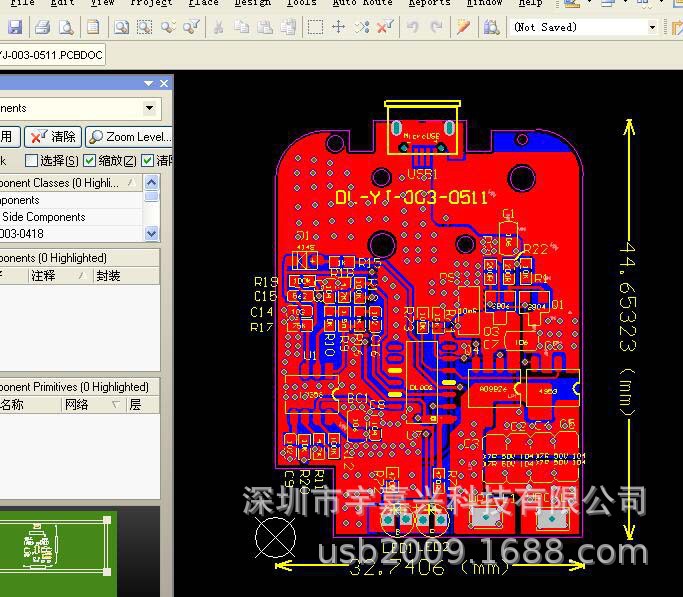Click the Zoom Selected Objects icon
Image resolution: width=683 pixels, height=597 pixels.
tap(168, 27)
